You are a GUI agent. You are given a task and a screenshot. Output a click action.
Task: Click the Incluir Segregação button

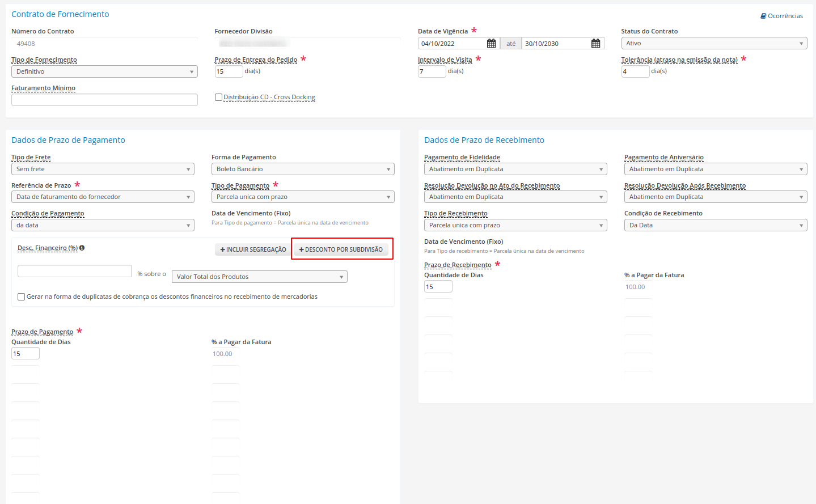coord(253,249)
